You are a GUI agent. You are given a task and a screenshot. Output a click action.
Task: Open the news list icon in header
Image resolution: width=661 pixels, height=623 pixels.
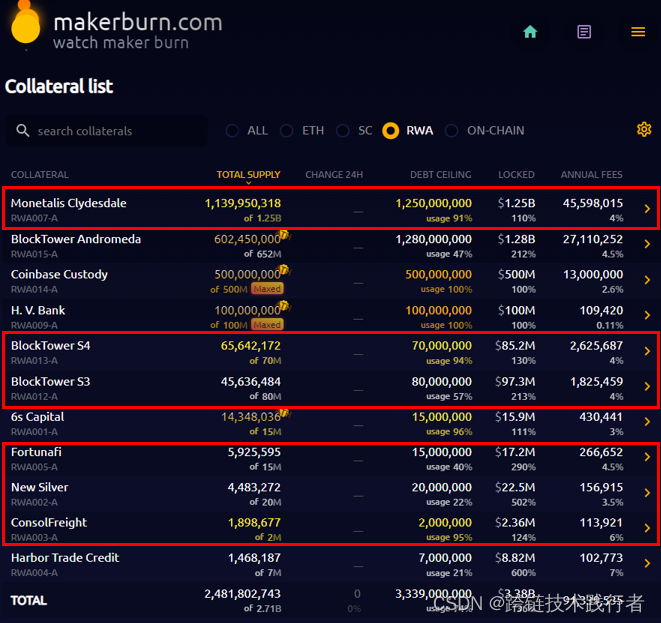584,32
